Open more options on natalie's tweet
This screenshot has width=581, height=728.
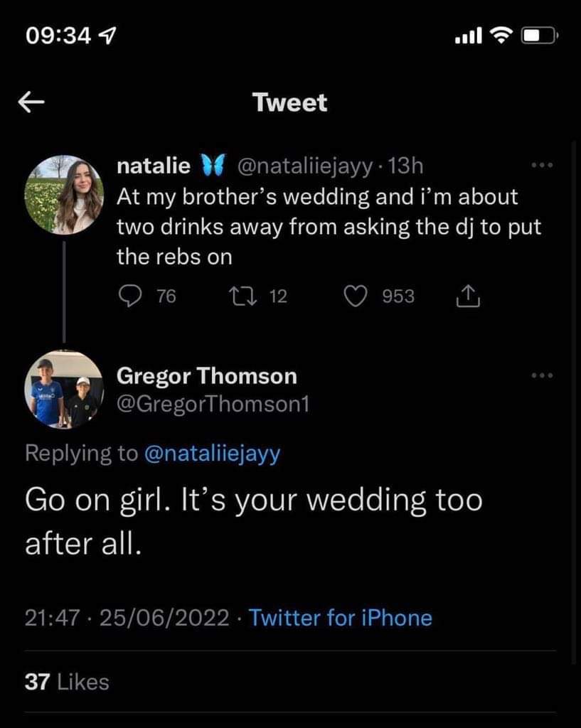click(542, 166)
